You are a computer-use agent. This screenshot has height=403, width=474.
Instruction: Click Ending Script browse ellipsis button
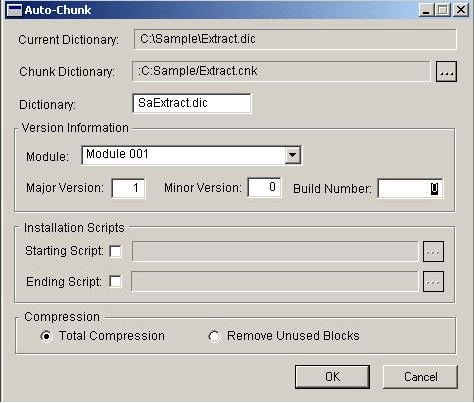tap(433, 282)
